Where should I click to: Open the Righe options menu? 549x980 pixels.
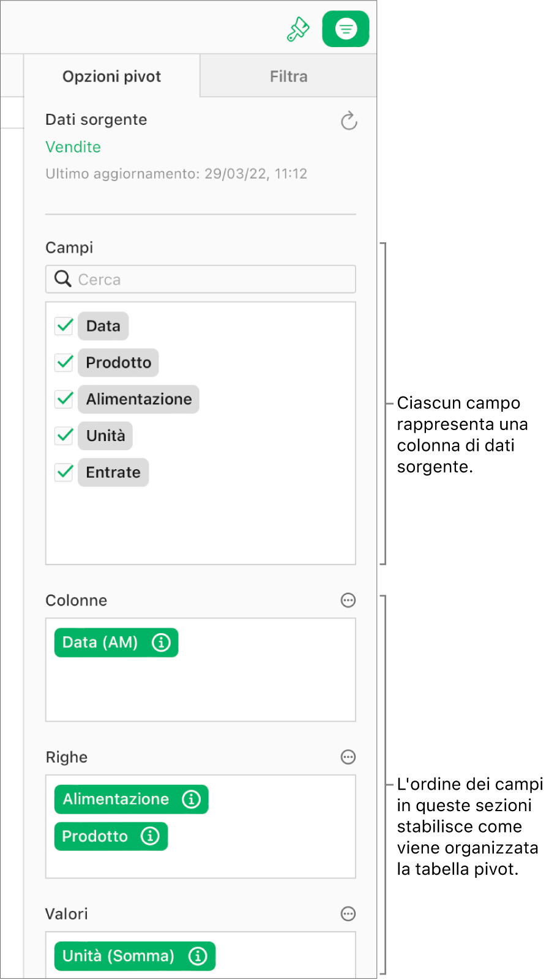point(348,757)
